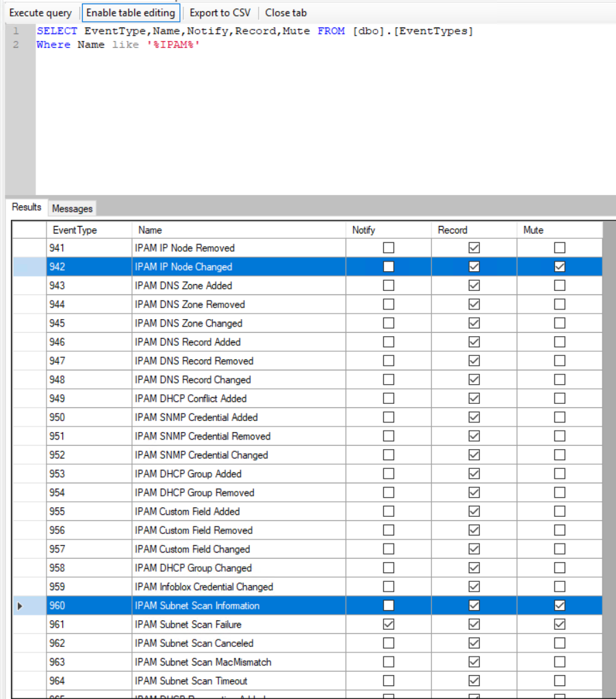Screen dimensions: 616x699
Task: Click the Mute column header
Action: tap(560, 230)
